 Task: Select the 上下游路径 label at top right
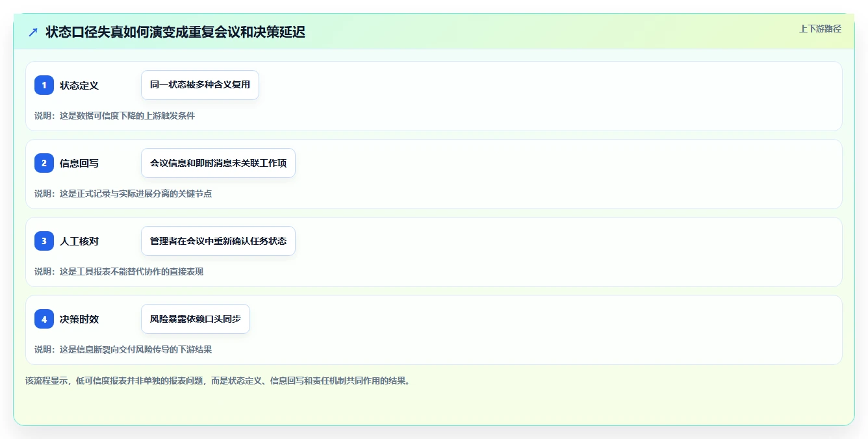click(820, 29)
